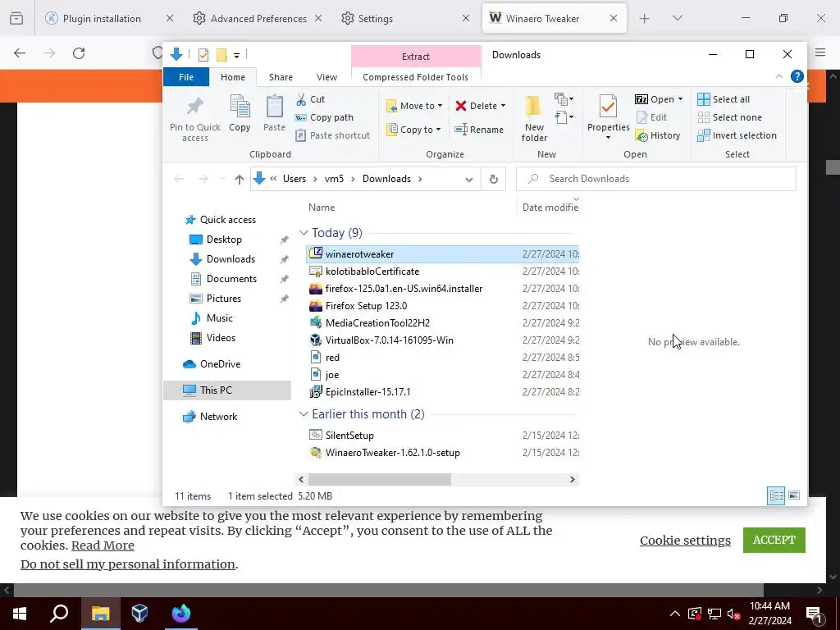Screen dimensions: 840x630
Task: Cut the selected file
Action: [x=311, y=99]
